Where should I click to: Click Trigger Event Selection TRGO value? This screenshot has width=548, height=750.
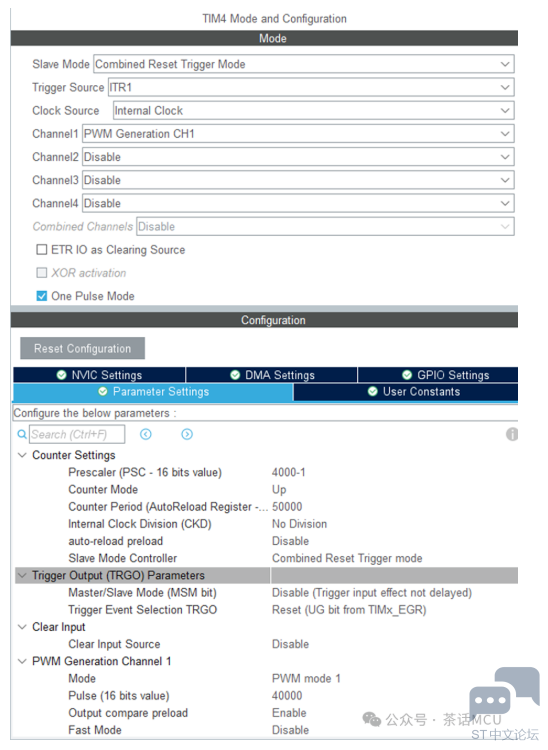pyautogui.click(x=349, y=610)
